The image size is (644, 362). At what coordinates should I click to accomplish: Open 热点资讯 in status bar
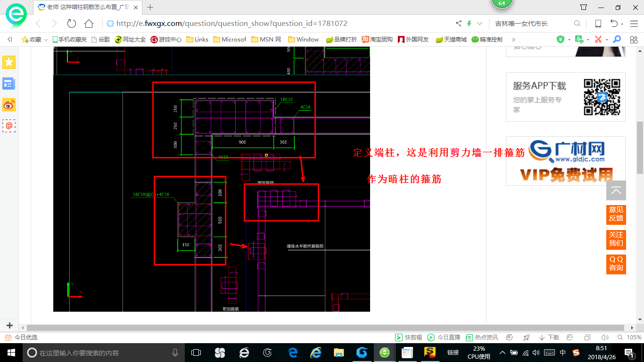tap(482, 337)
